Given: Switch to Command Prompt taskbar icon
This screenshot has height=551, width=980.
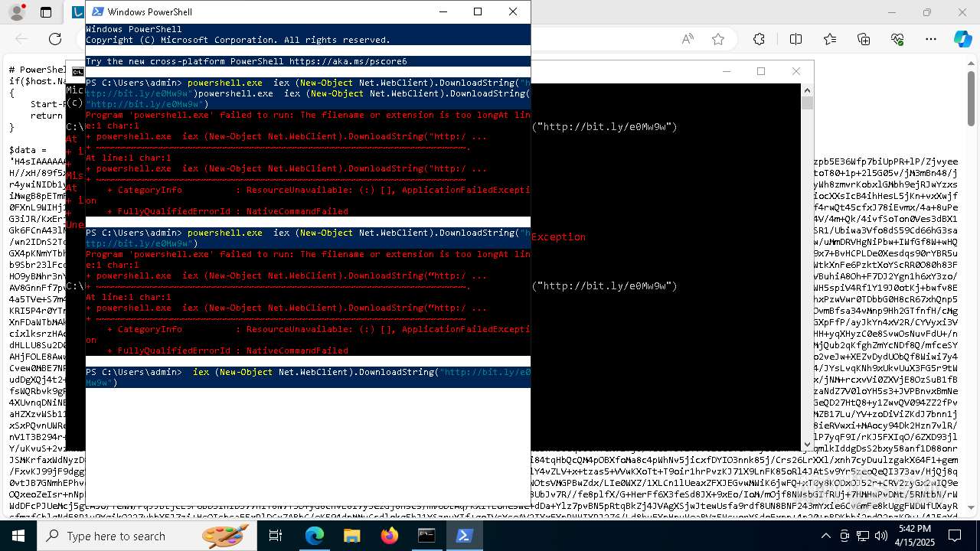Looking at the screenshot, I should tap(426, 536).
